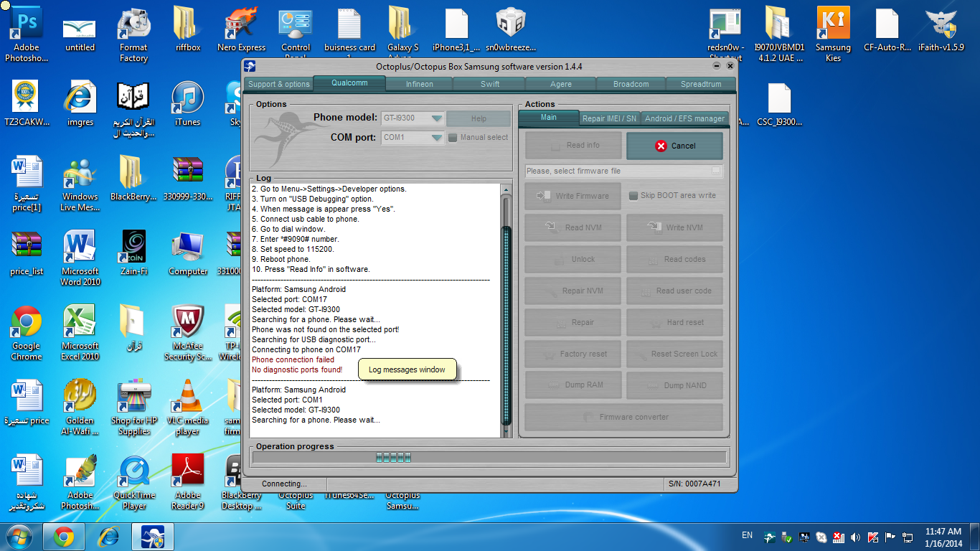The image size is (980, 551).
Task: Click Hard reset button
Action: click(x=674, y=322)
